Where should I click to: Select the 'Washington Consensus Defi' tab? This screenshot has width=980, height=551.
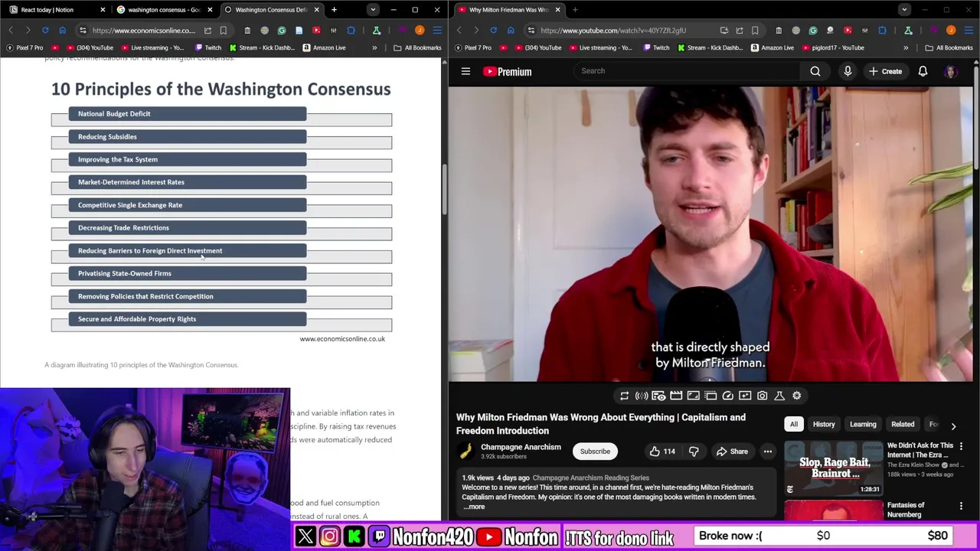click(x=271, y=10)
